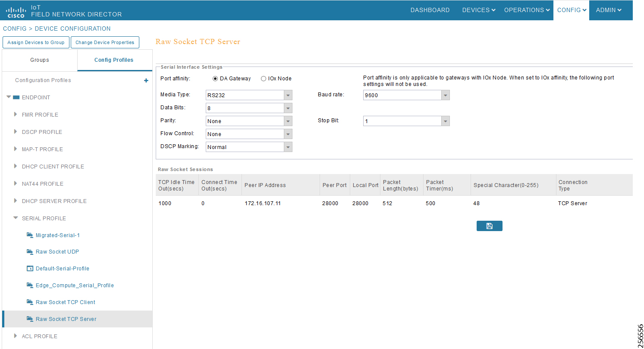644x349 pixels.
Task: Click the Peer IP Address 172.16.107.11 cell
Action: click(263, 203)
